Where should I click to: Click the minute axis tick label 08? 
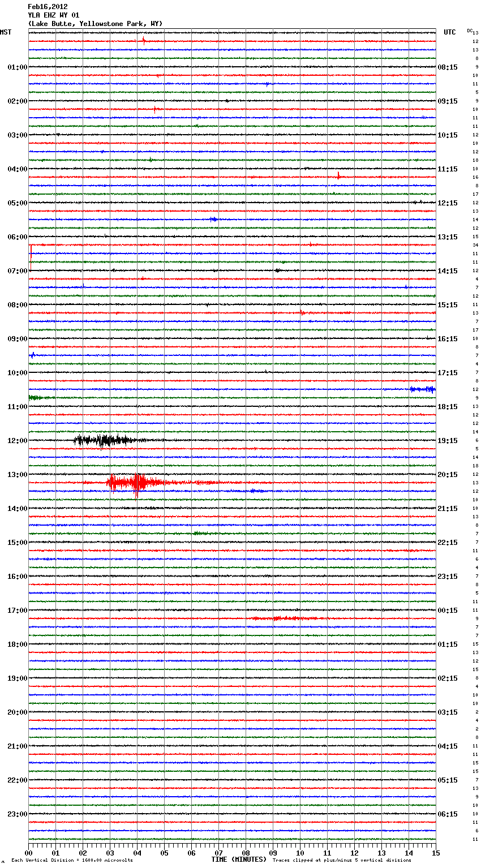click(x=246, y=852)
